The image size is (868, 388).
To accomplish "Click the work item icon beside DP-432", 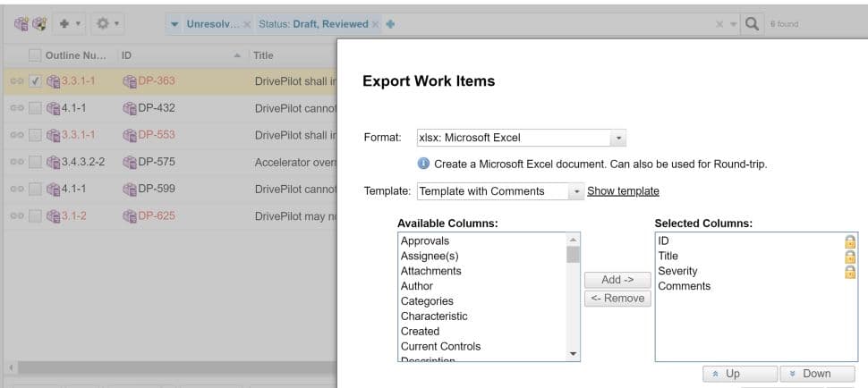I will click(x=129, y=108).
